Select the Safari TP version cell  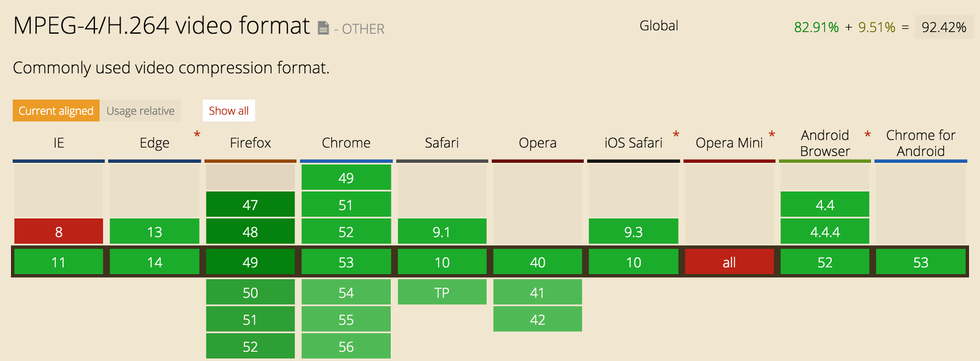coord(442,292)
